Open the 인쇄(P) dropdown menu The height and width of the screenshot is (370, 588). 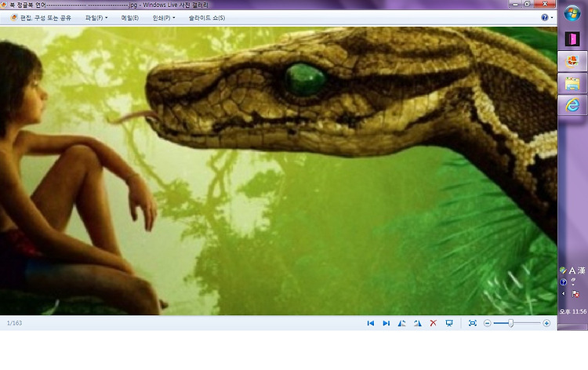[x=164, y=17]
